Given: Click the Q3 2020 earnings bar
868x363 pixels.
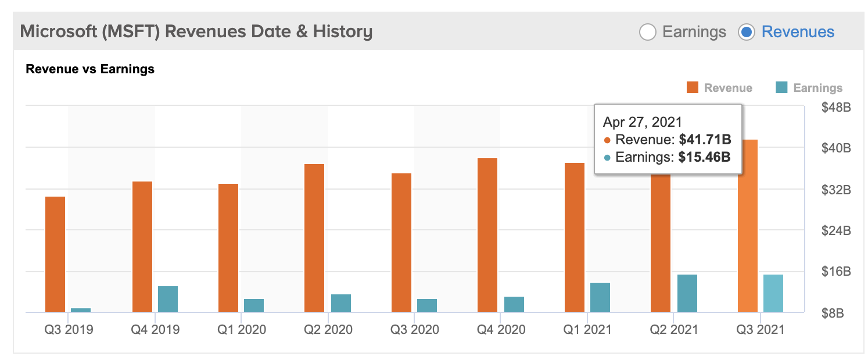Looking at the screenshot, I should pyautogui.click(x=427, y=305).
